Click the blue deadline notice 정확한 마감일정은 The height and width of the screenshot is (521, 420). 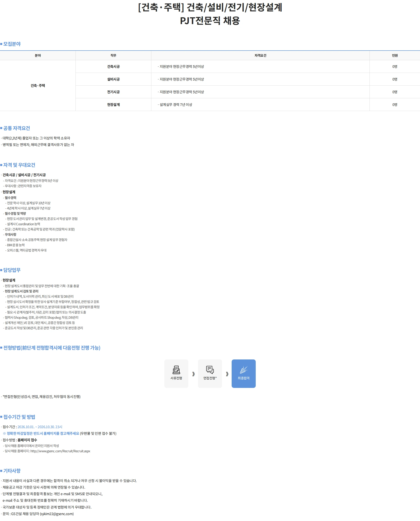pos(43,433)
